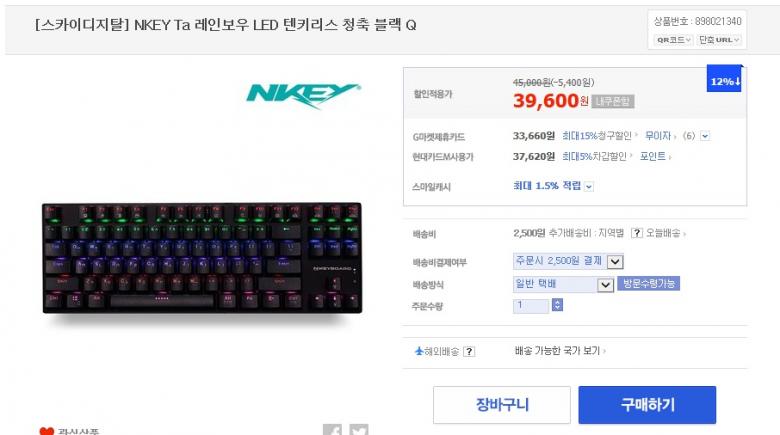Screen dimensions: 780x435
Task: Click the NKEY brand logo
Action: point(303,95)
